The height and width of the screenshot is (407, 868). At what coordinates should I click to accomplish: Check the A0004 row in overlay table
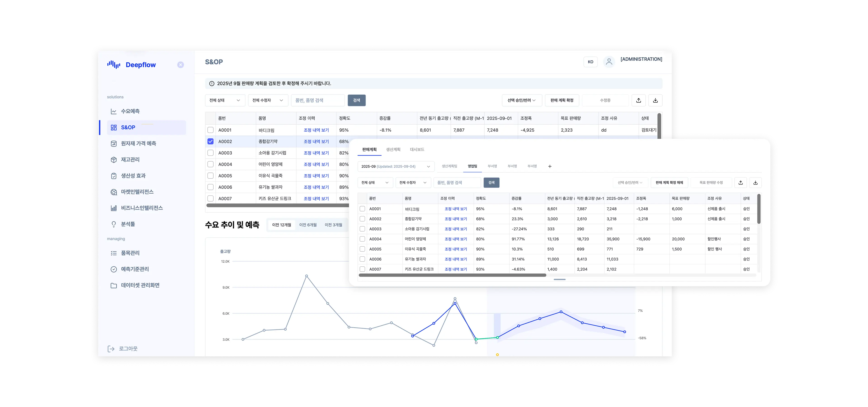click(x=362, y=239)
